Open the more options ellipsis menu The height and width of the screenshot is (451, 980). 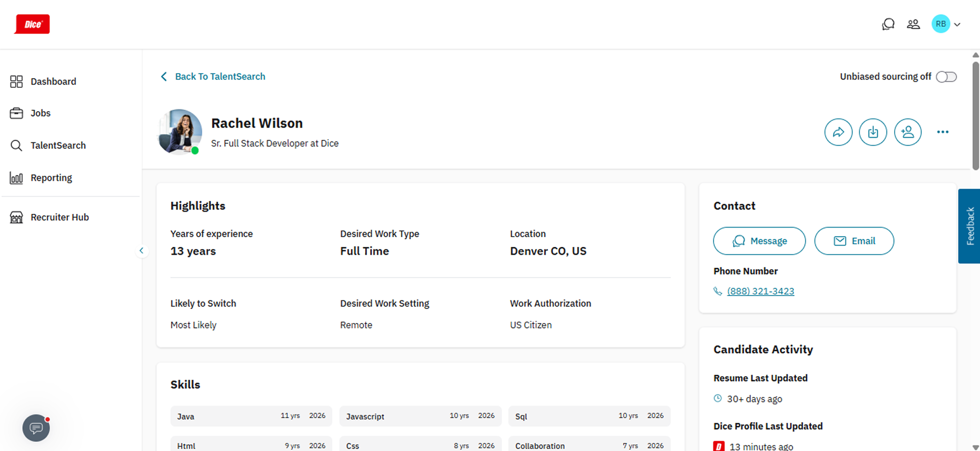pos(943,132)
